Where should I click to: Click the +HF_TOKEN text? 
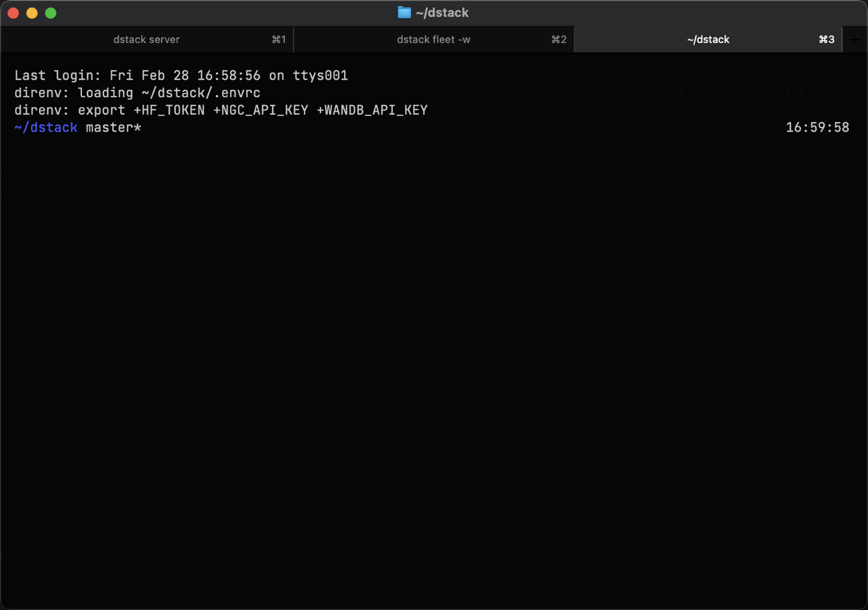pos(169,110)
